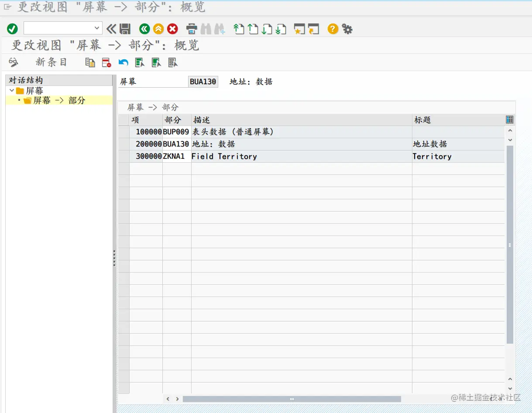Click the red Cancel icon
Screen dimensions: 532x413
coord(172,29)
